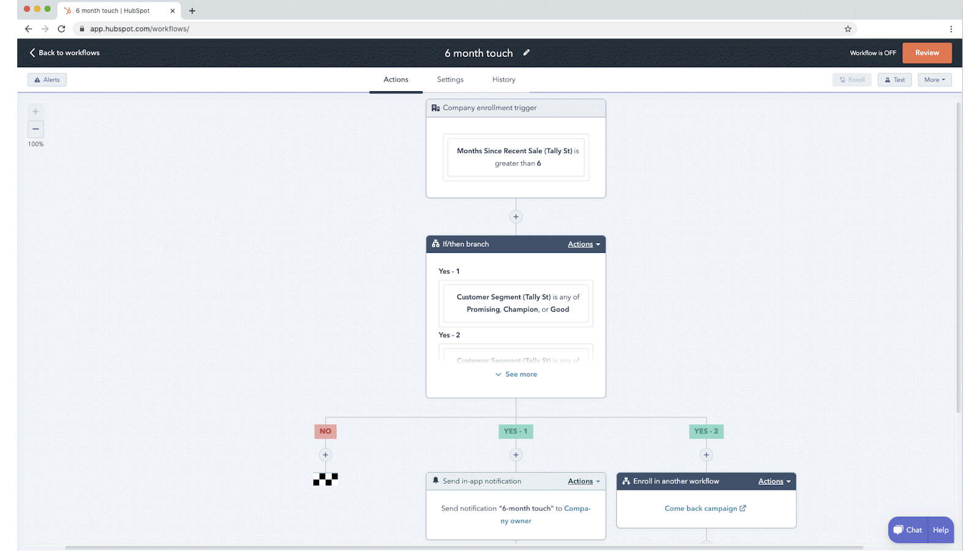Switch to the History tab
980x551 pixels.
coord(503,80)
